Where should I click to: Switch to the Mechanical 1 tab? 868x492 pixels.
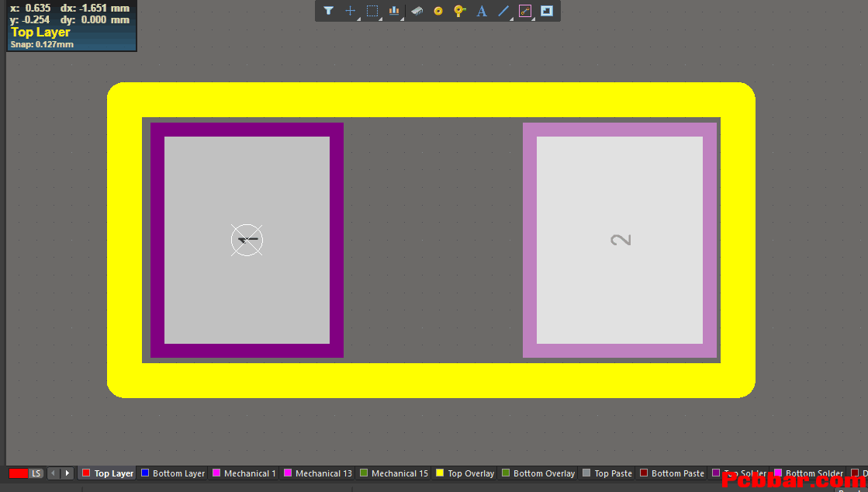pos(244,473)
